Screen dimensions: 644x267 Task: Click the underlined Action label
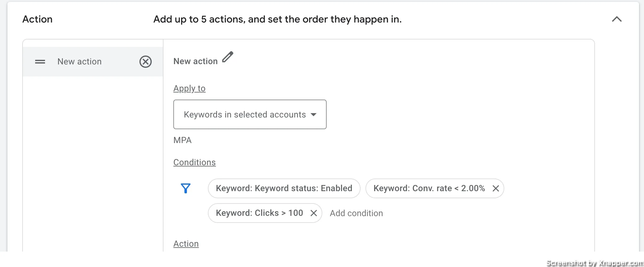186,244
